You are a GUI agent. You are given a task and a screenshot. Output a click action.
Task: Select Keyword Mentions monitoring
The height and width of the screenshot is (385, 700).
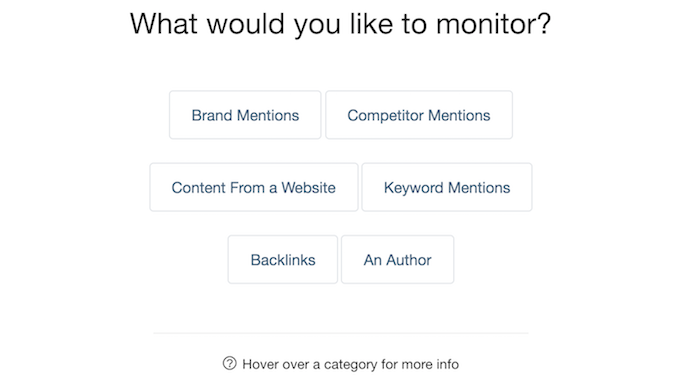tap(447, 187)
